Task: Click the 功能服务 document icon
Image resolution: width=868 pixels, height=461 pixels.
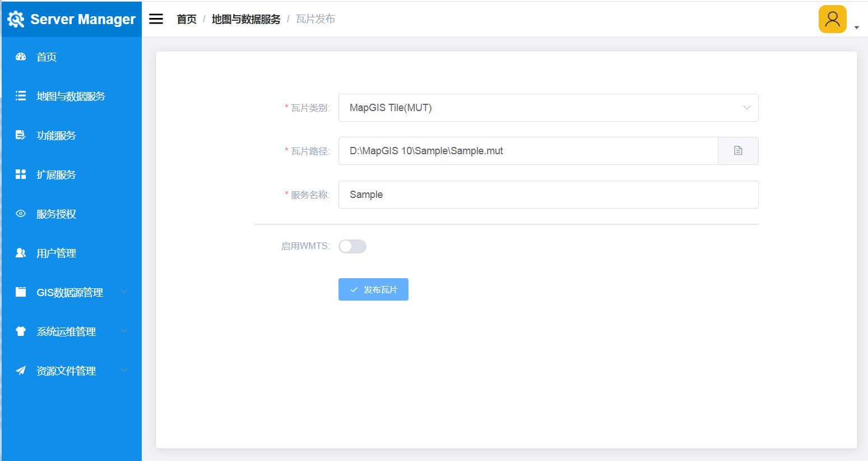Action: pos(21,135)
